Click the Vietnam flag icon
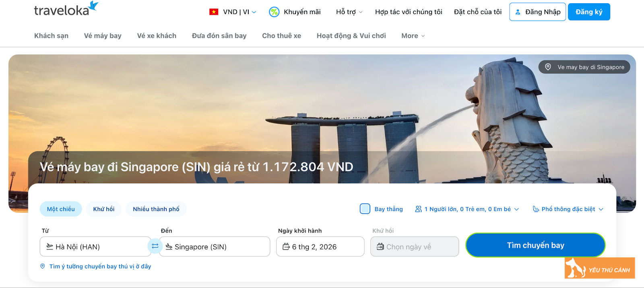The height and width of the screenshot is (288, 644). pyautogui.click(x=214, y=12)
